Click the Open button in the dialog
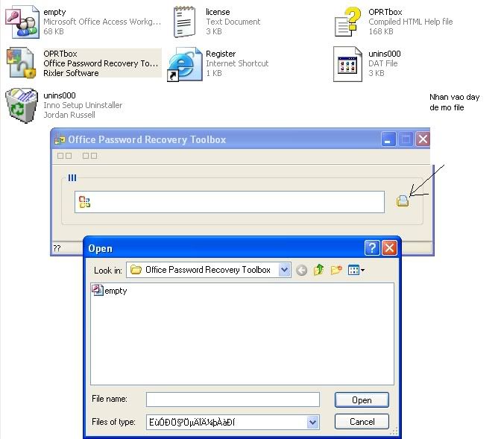504x439 pixels. 362,400
